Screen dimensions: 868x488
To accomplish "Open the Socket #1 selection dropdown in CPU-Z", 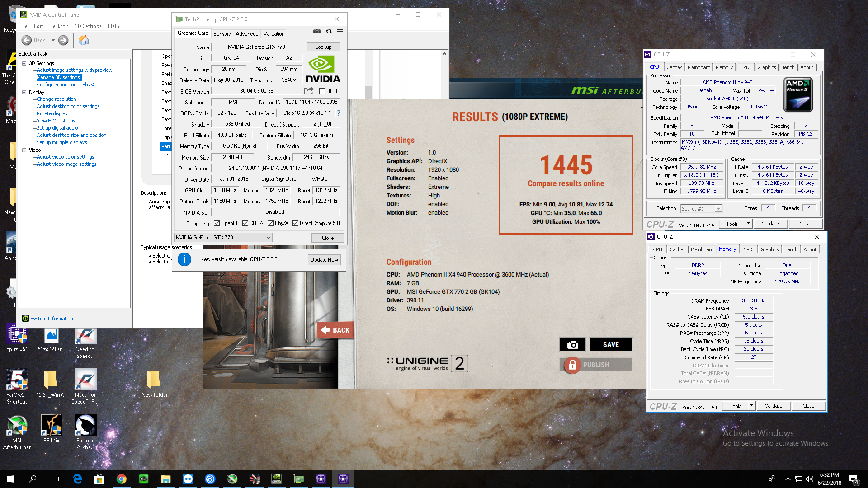I will pos(701,208).
